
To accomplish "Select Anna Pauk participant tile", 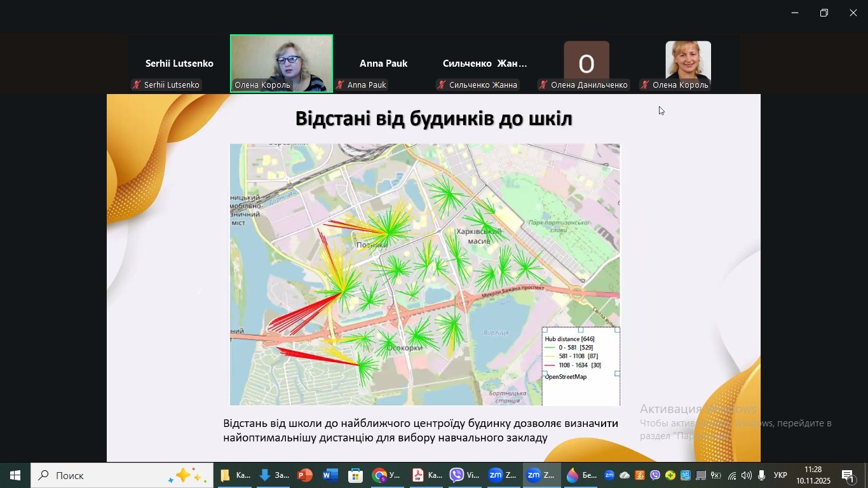I will pos(383,64).
